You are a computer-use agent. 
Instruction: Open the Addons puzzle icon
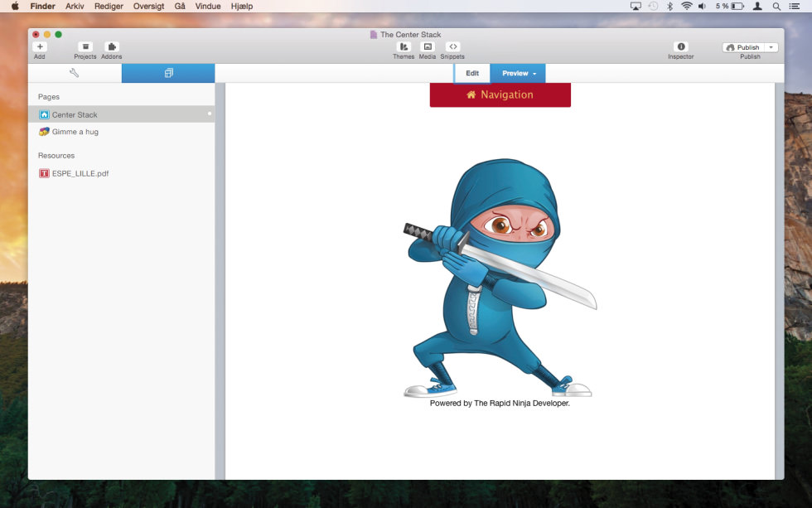(x=111, y=46)
